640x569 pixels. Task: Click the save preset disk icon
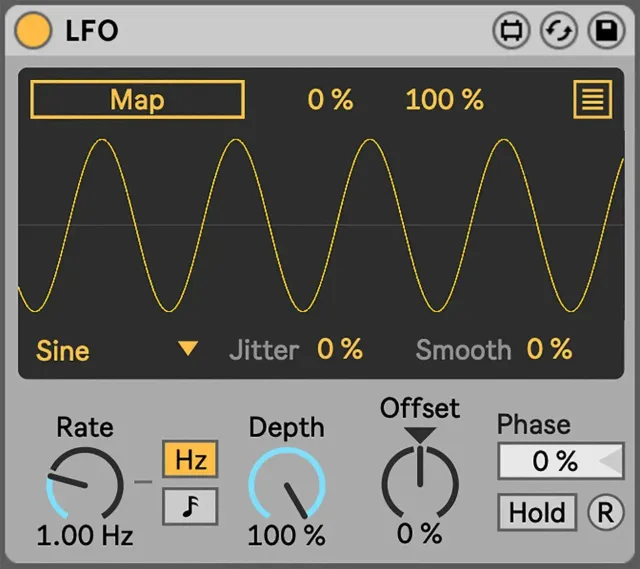coord(605,31)
